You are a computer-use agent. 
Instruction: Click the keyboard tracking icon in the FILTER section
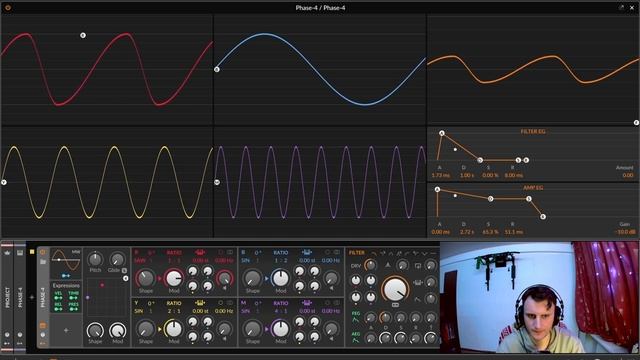click(418, 282)
